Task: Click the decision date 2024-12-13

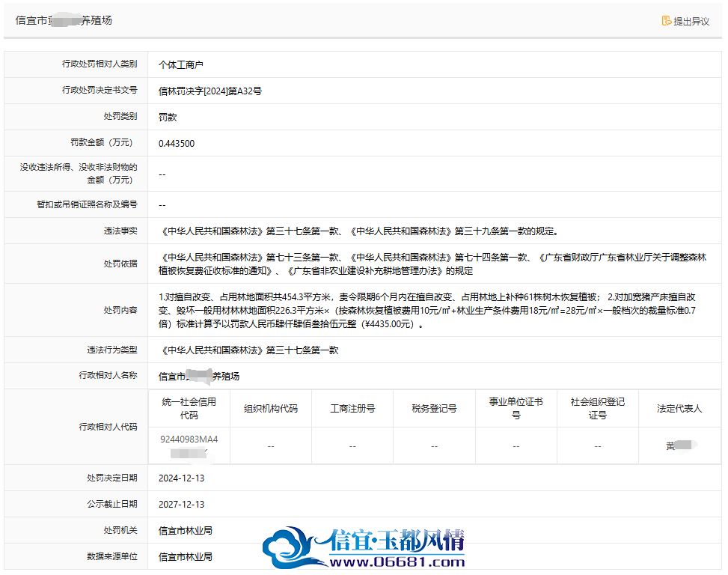Action: tap(182, 478)
